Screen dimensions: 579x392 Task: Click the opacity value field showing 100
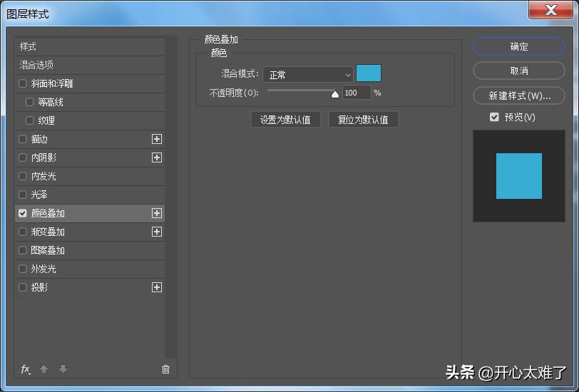click(x=357, y=93)
